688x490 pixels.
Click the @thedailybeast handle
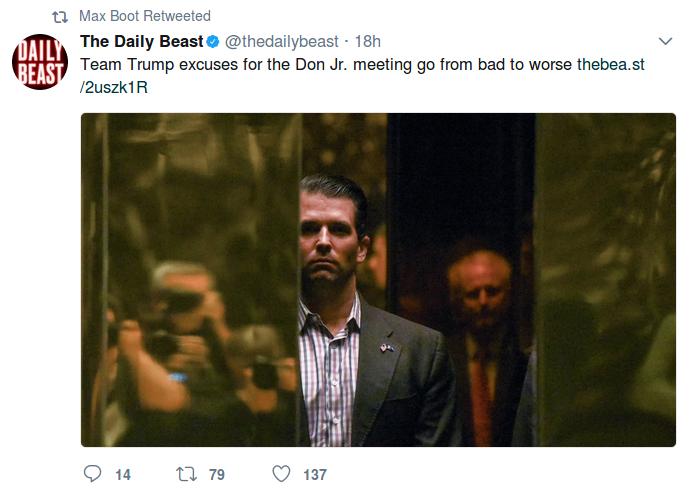(x=281, y=42)
